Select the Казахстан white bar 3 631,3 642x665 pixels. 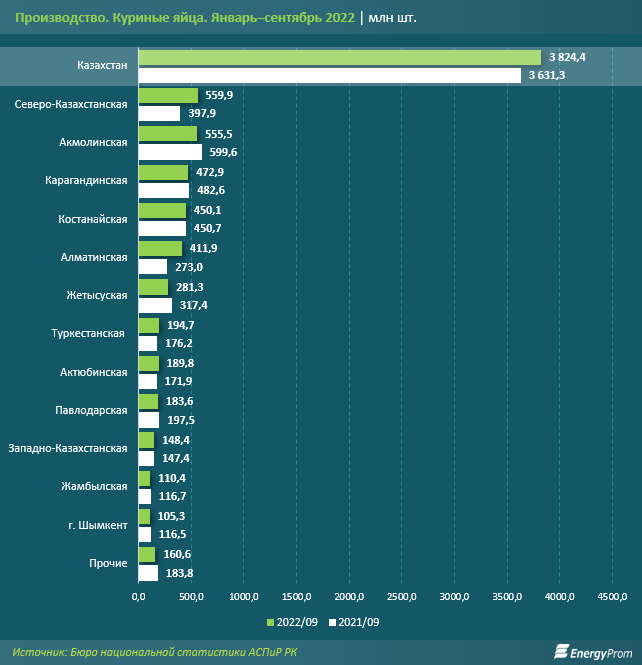(329, 75)
